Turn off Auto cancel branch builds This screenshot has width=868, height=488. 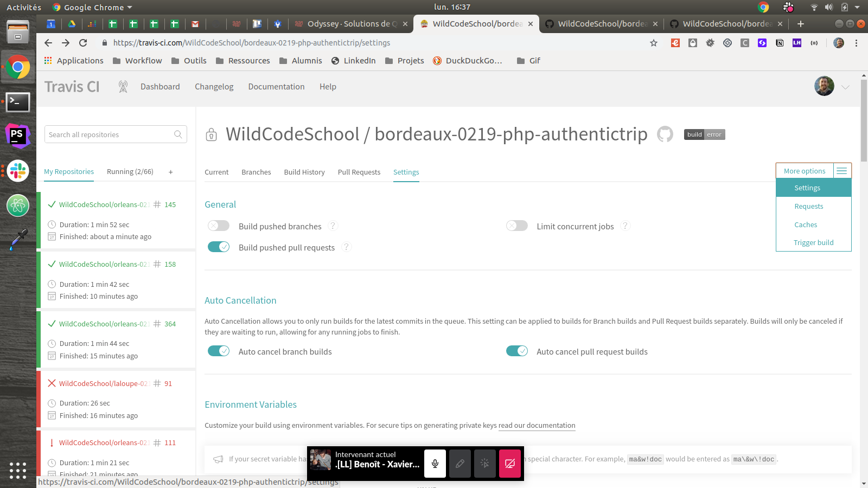pyautogui.click(x=219, y=351)
